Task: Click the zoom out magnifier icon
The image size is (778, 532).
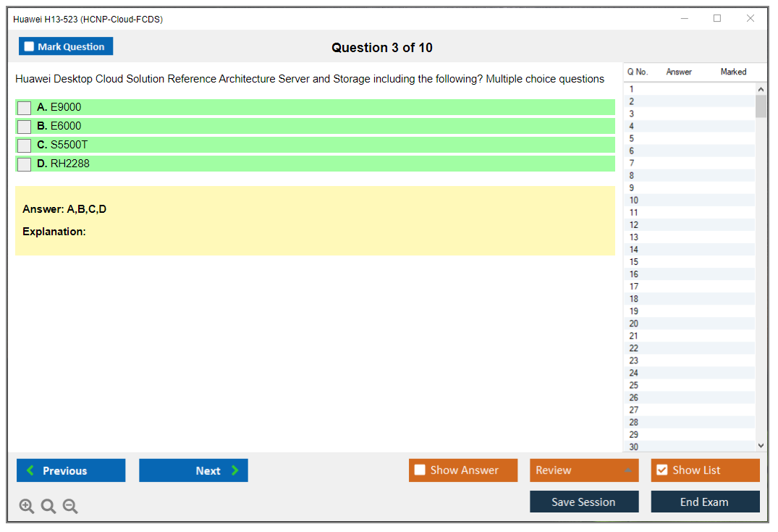Action: coord(70,507)
